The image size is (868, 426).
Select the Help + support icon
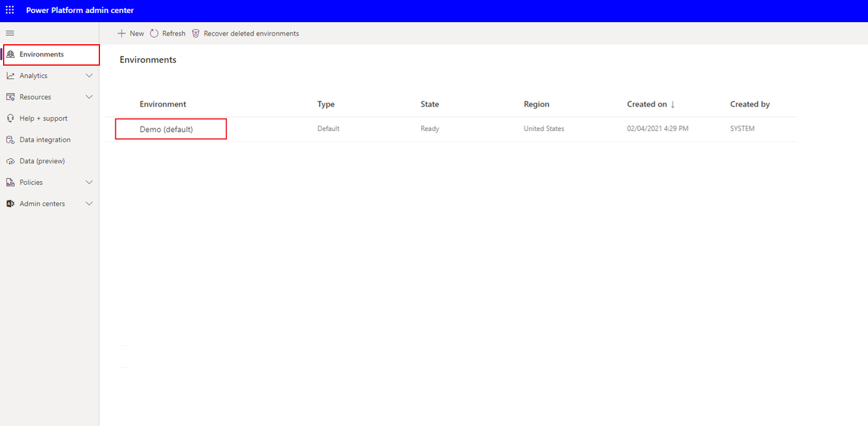coord(10,118)
